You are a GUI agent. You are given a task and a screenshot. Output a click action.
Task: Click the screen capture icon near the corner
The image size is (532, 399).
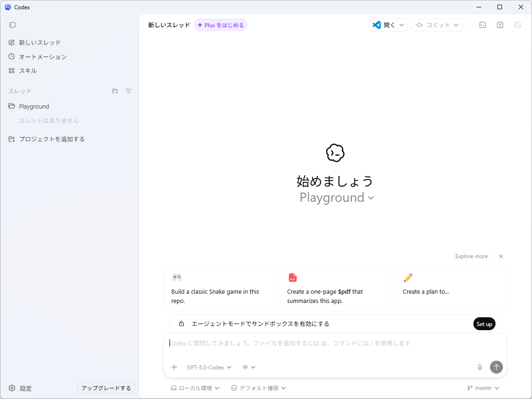pos(518,25)
